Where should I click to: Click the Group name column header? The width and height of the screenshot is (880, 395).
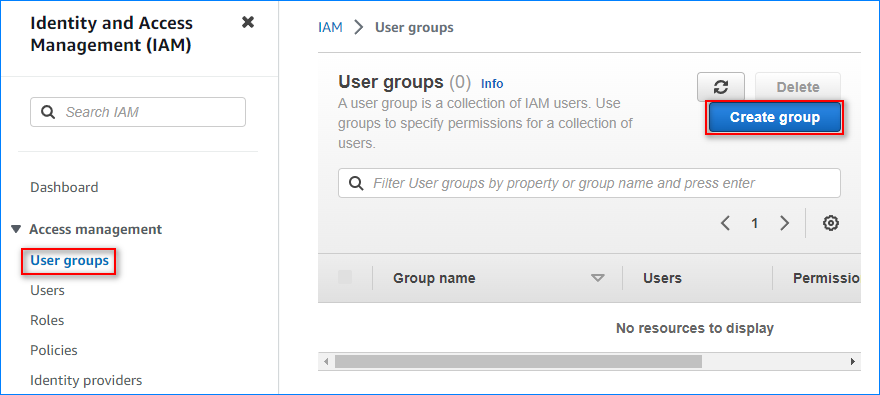pos(434,278)
